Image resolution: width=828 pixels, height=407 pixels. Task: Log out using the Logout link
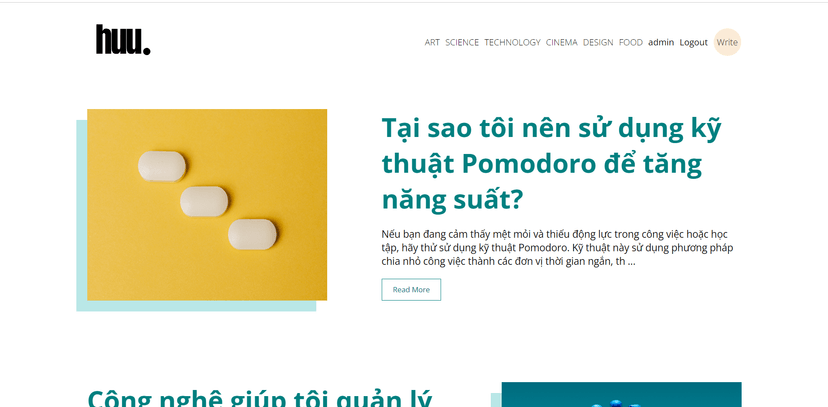click(693, 42)
